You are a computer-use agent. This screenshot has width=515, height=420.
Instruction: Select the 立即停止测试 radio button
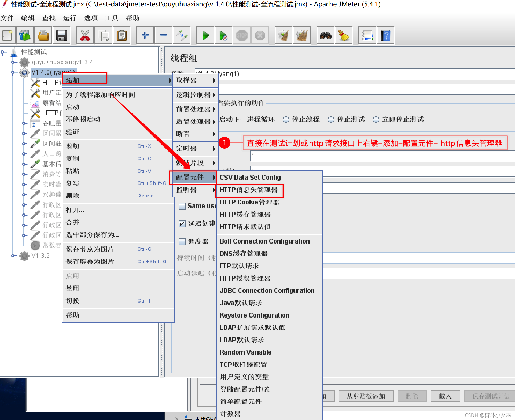(x=376, y=120)
